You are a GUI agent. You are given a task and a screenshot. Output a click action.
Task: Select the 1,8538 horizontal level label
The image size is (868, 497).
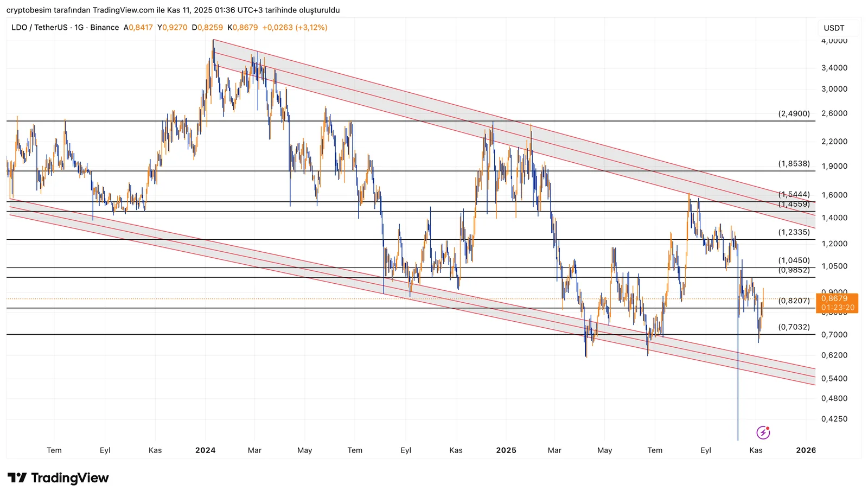click(794, 164)
